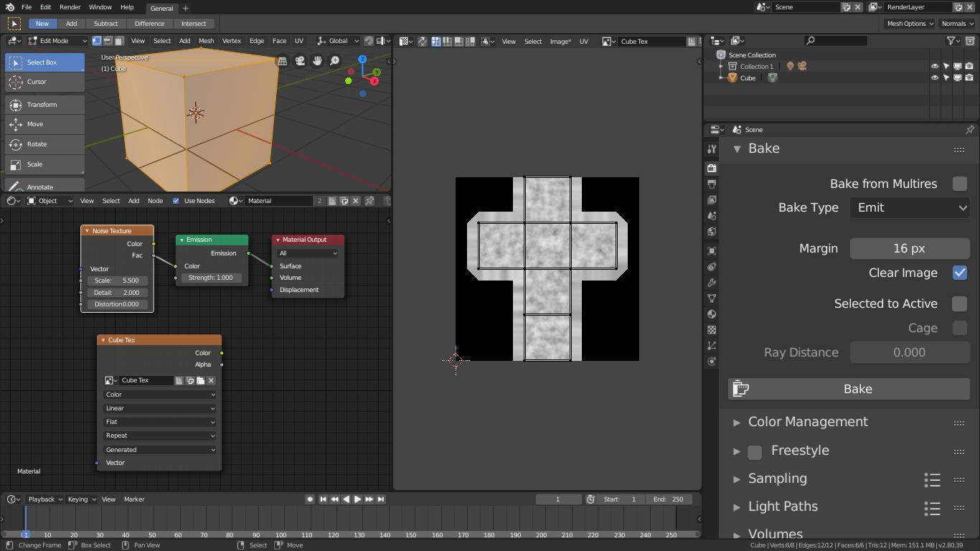Toggle Freestyle checkbox

click(755, 452)
